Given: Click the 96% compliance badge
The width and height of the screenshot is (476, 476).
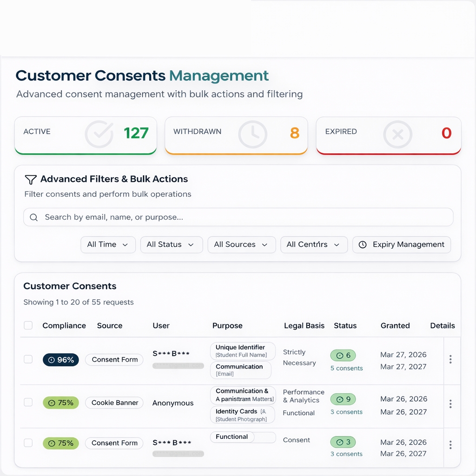Looking at the screenshot, I should coord(61,360).
